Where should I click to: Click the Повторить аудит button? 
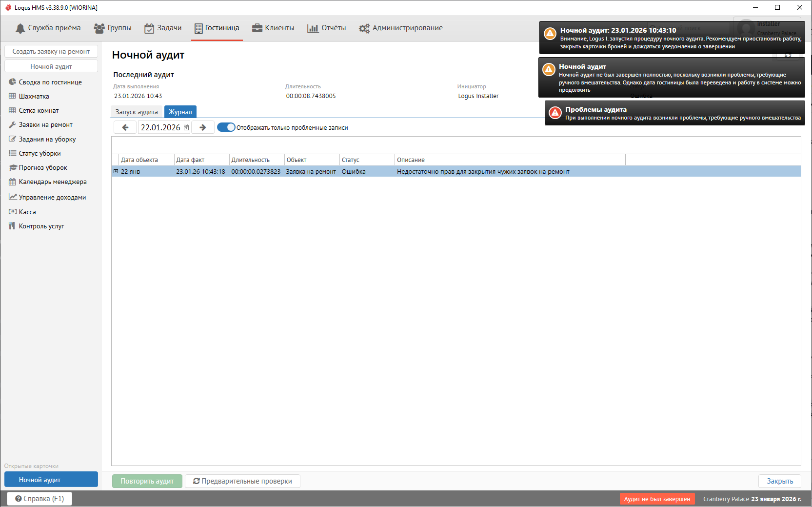click(147, 481)
